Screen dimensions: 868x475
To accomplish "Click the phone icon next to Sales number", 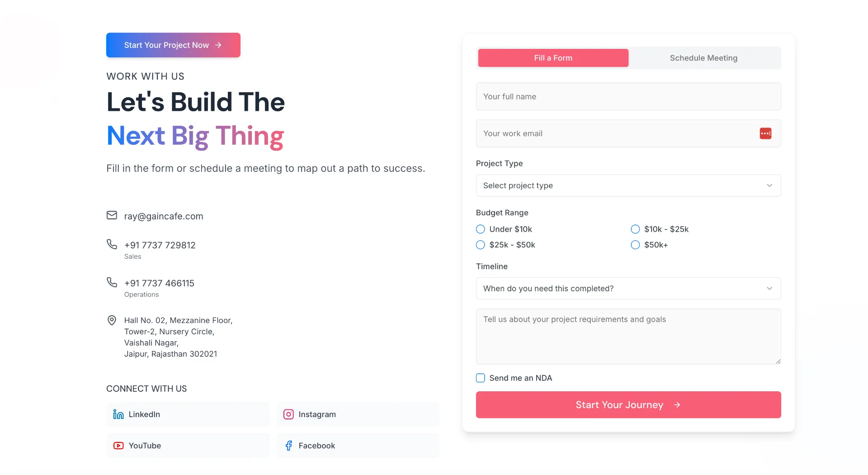I will (x=112, y=244).
